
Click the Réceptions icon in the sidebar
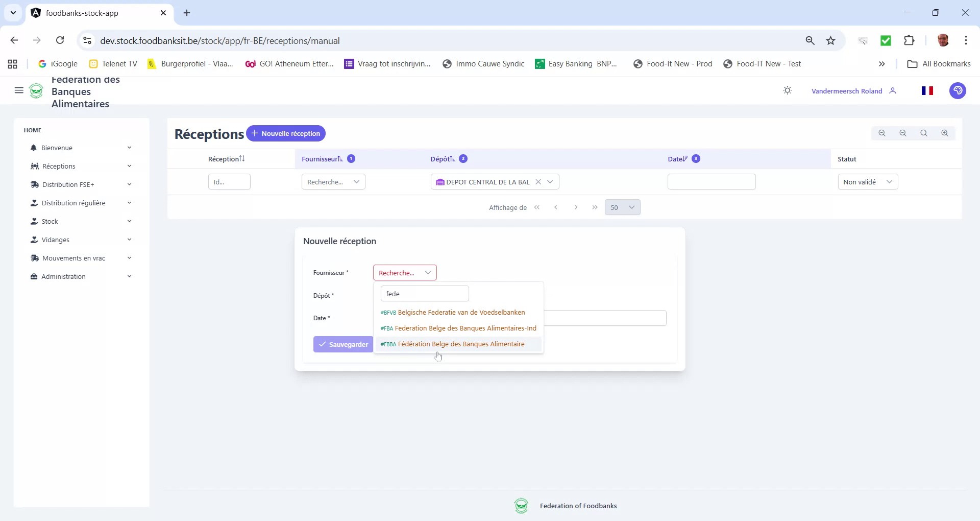[34, 166]
